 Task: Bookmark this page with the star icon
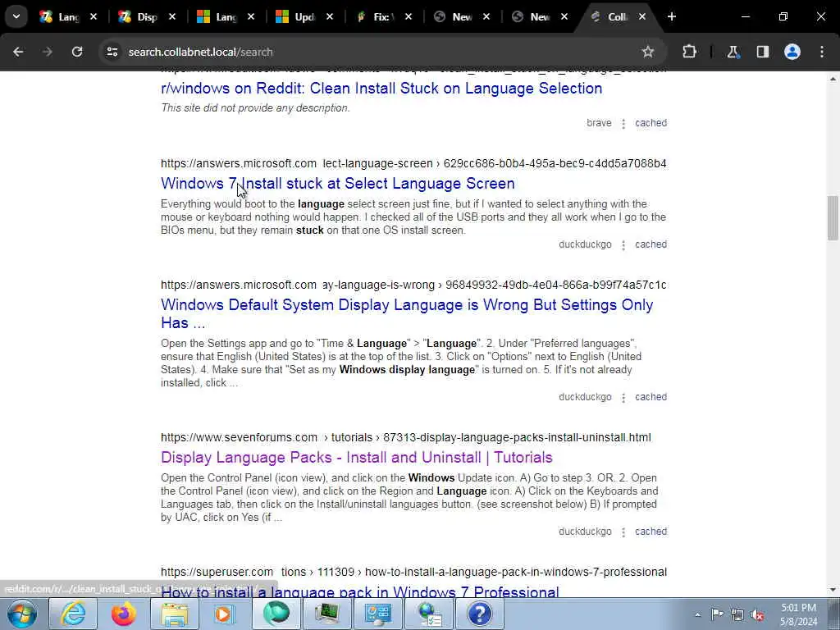coord(648,52)
